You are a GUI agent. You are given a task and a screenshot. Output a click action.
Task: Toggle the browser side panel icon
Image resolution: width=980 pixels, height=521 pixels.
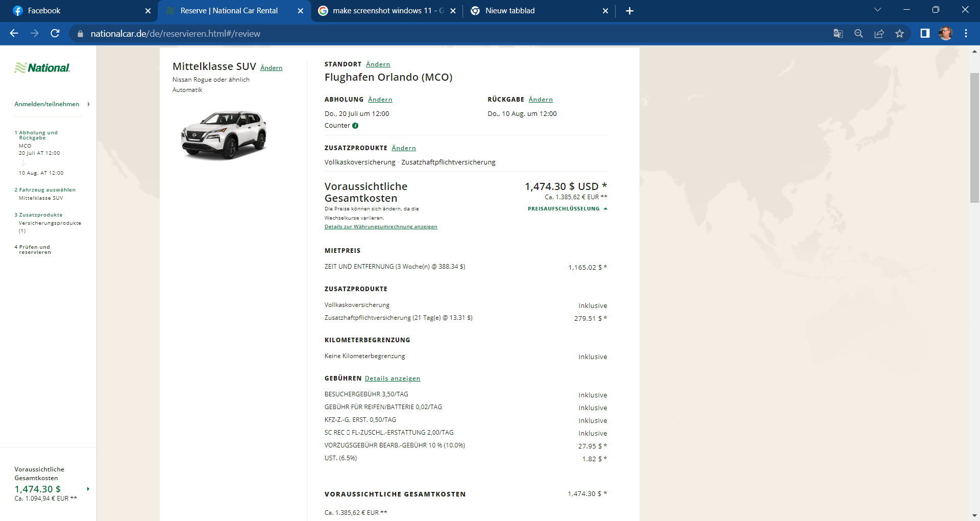click(x=924, y=34)
